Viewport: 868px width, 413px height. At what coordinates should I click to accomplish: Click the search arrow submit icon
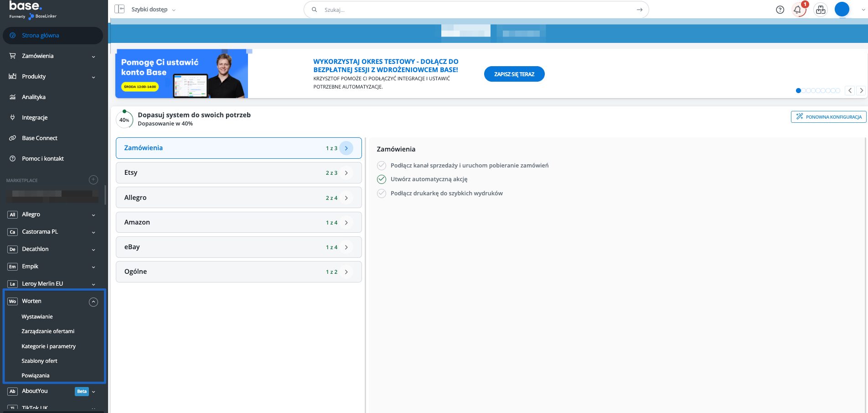point(640,10)
